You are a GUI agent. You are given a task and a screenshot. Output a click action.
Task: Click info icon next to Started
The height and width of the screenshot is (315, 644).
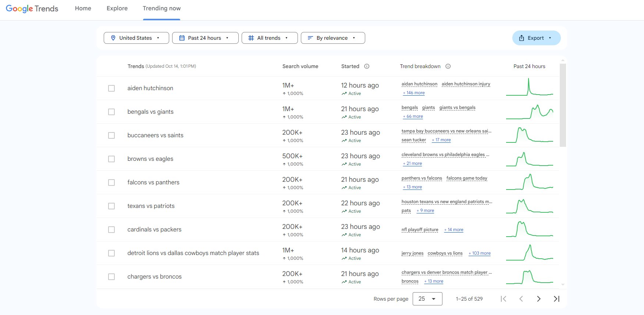(x=367, y=66)
